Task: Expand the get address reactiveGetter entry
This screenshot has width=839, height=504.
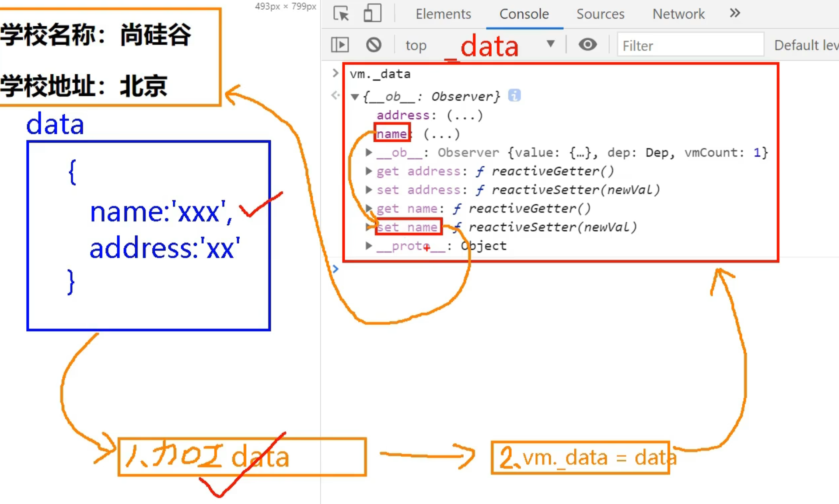Action: tap(369, 171)
